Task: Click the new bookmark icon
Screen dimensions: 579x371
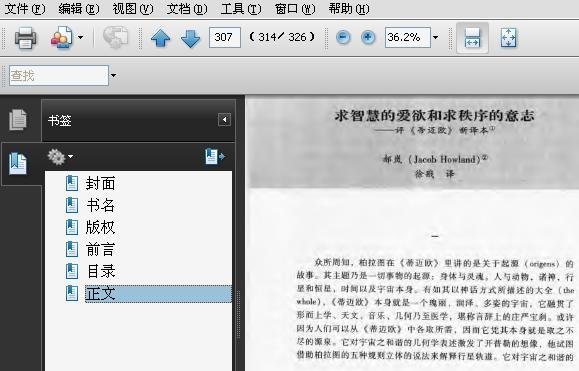Action: coord(215,157)
